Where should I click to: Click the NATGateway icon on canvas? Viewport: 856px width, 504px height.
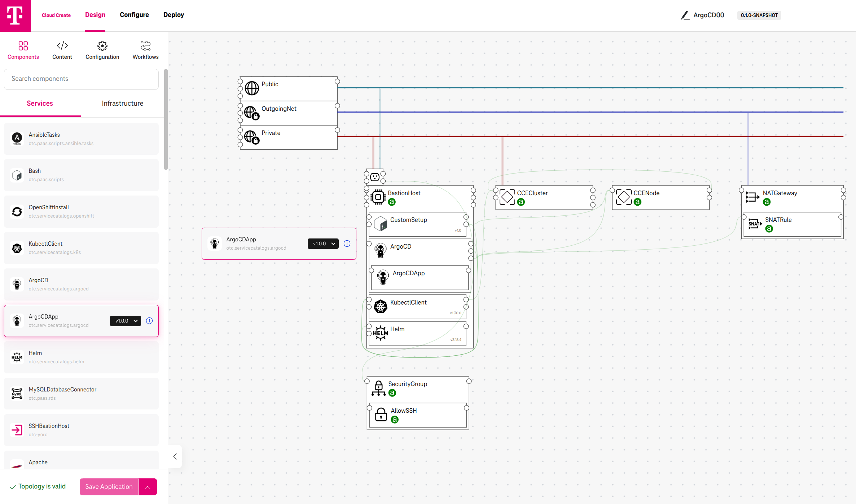pos(753,197)
